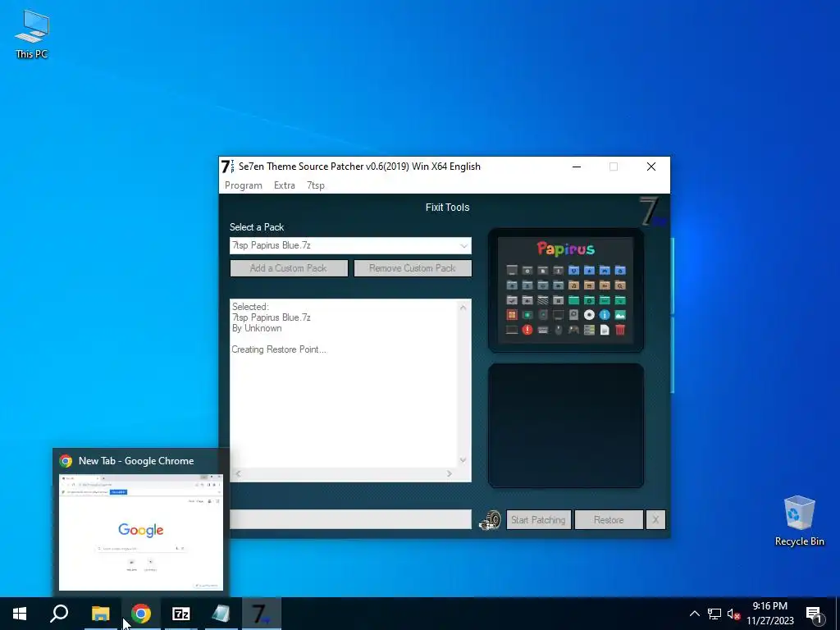
Task: Open File Explorer from the taskbar
Action: (100, 614)
